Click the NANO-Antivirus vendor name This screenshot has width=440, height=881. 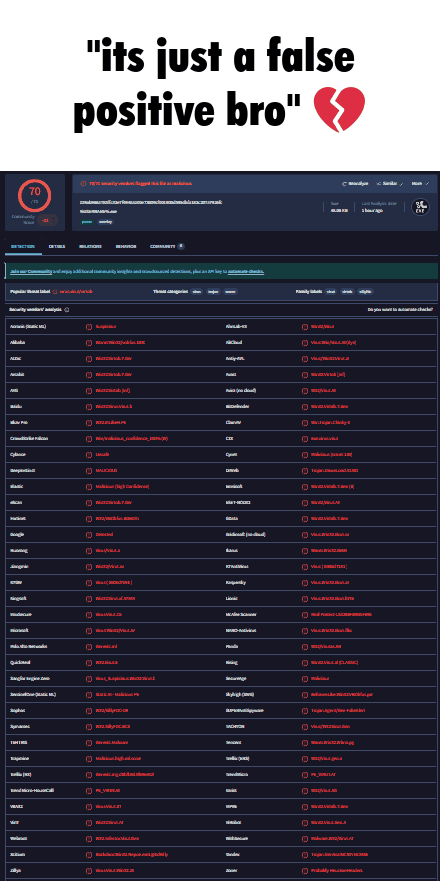pos(241,630)
